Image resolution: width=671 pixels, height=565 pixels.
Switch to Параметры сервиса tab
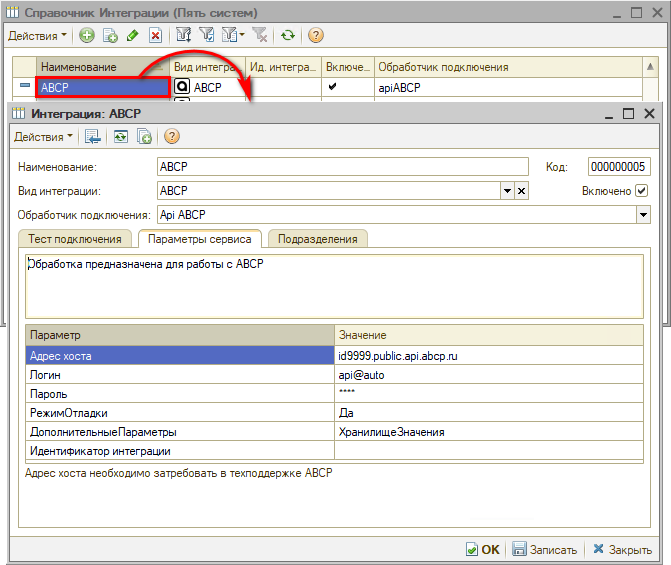(200, 239)
